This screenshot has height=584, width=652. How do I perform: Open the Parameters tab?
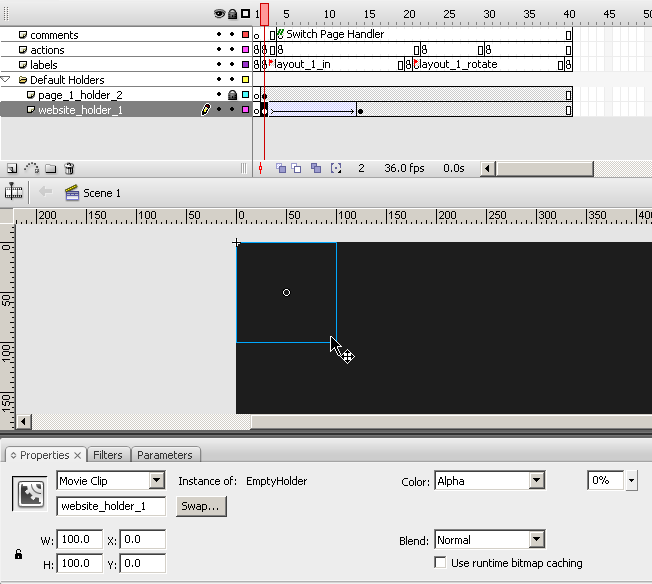(165, 455)
